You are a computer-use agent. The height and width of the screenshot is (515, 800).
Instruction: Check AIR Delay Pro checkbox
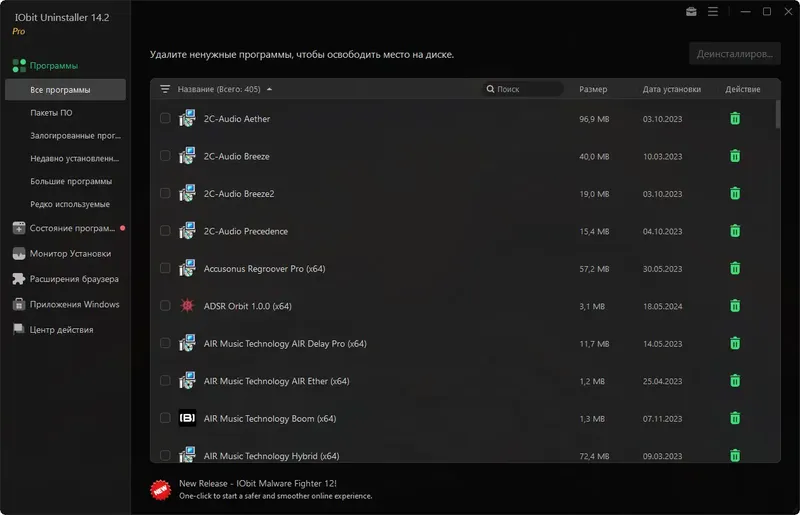tap(165, 343)
